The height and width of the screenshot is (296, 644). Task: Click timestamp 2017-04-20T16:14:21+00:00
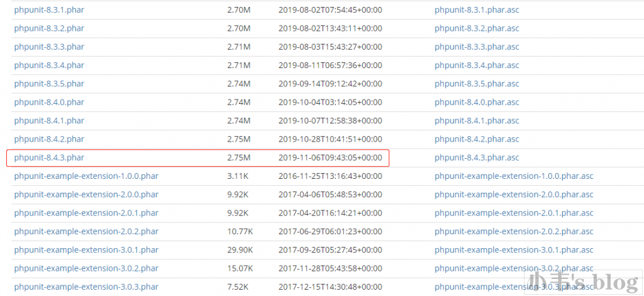pyautogui.click(x=330, y=213)
